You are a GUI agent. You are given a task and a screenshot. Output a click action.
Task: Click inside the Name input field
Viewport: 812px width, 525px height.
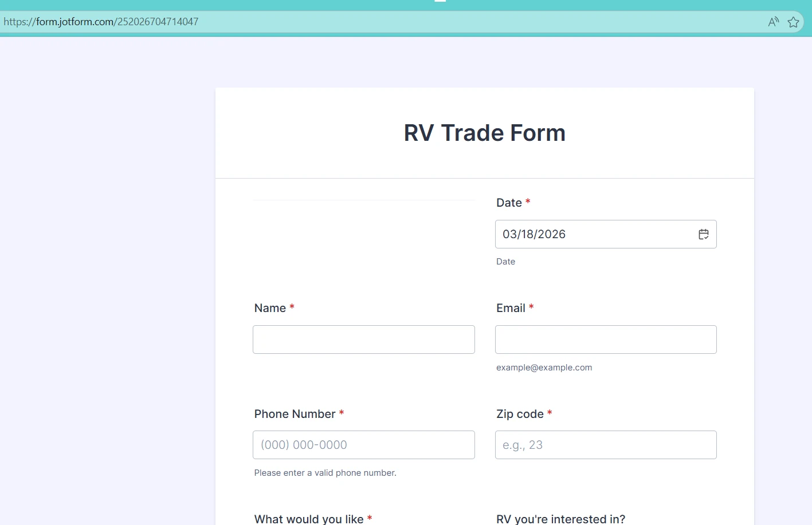tap(363, 339)
